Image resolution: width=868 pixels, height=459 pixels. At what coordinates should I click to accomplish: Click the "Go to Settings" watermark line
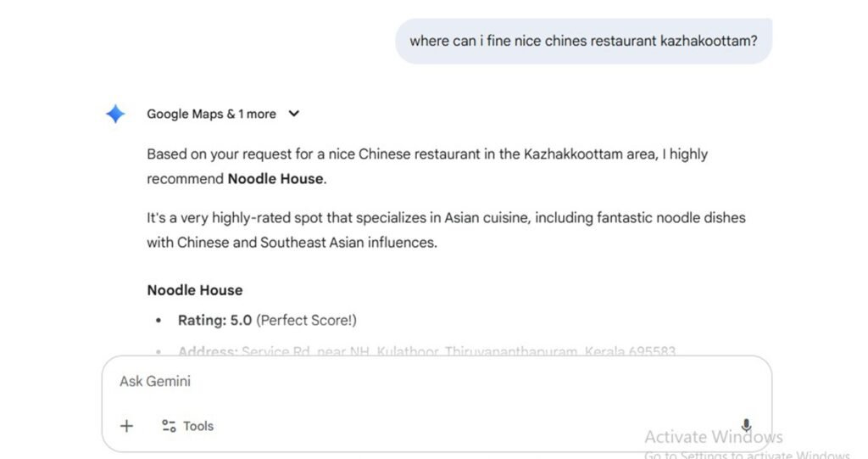pyautogui.click(x=746, y=455)
